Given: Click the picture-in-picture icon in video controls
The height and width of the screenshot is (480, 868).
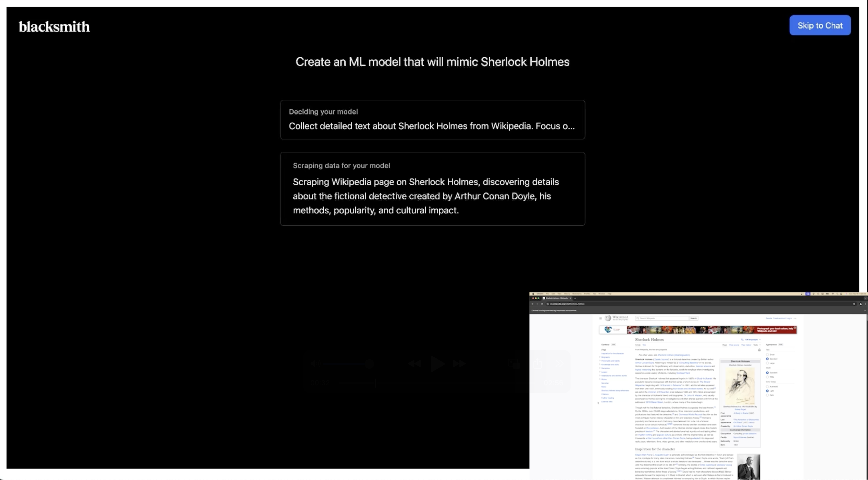Looking at the screenshot, I should [514, 363].
